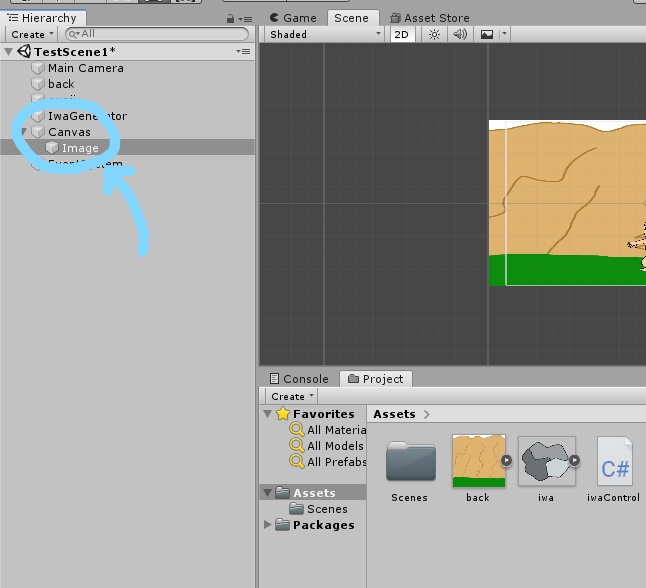
Task: Select All Prefabs saved search
Action: (336, 462)
